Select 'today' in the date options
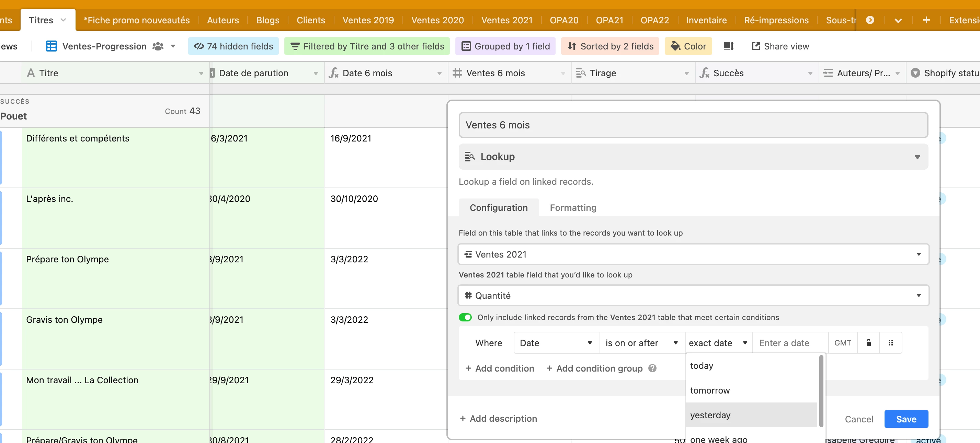The width and height of the screenshot is (980, 443). pos(752,366)
